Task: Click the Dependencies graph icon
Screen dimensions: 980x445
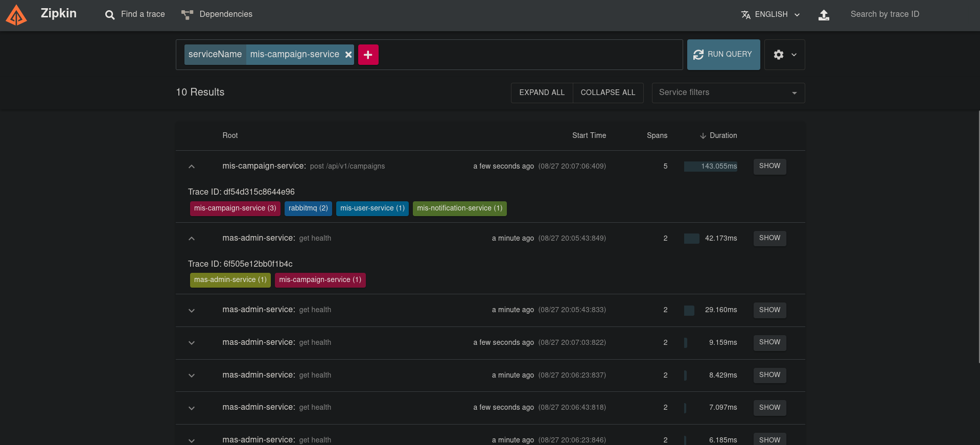Action: pos(187,15)
